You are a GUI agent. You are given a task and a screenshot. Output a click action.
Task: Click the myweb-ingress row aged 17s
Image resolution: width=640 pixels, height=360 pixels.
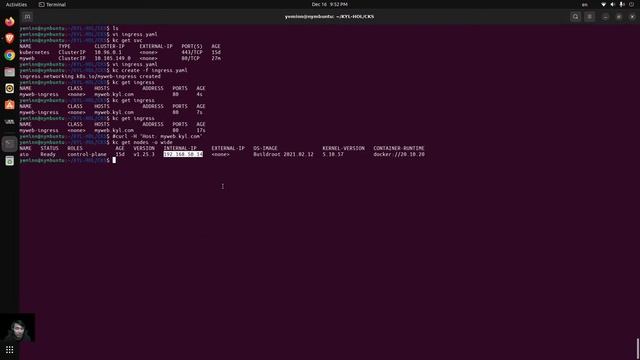[x=112, y=130]
